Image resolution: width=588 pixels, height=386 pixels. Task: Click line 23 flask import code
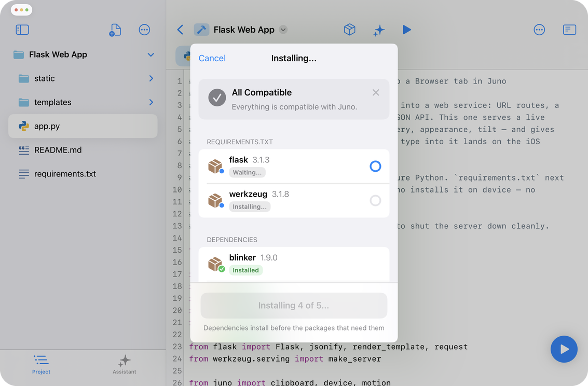329,347
